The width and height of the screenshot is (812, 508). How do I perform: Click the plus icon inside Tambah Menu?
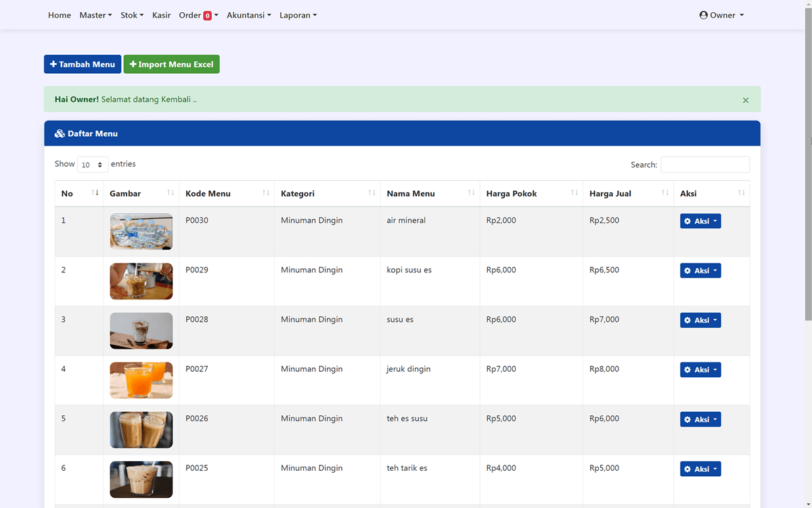pos(54,64)
